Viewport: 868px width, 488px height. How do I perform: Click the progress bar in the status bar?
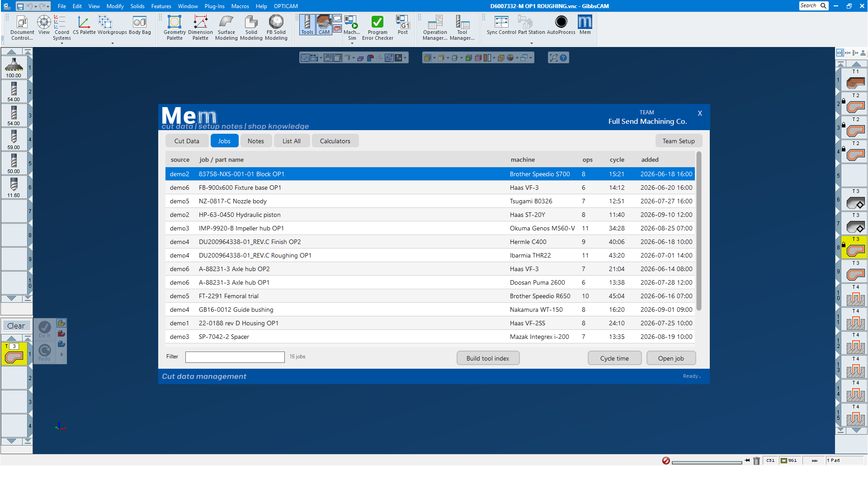tap(707, 462)
